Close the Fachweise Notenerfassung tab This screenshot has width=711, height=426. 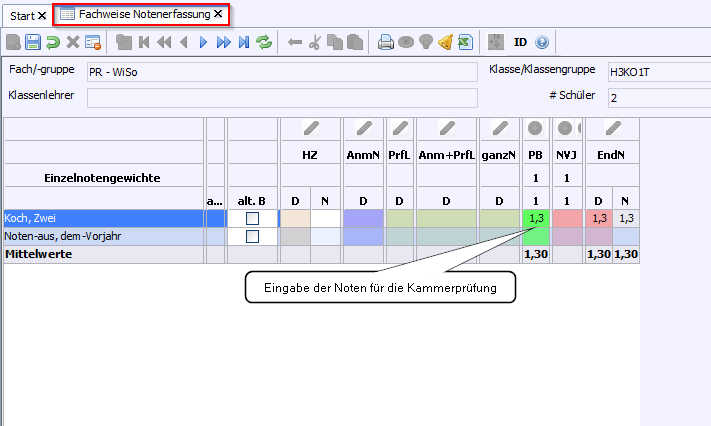(x=218, y=15)
